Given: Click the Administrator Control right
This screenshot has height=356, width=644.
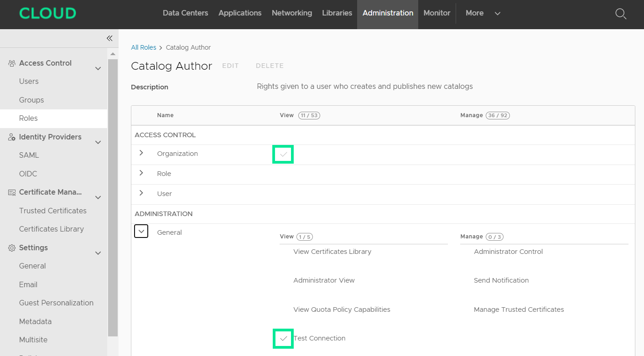Looking at the screenshot, I should point(508,252).
